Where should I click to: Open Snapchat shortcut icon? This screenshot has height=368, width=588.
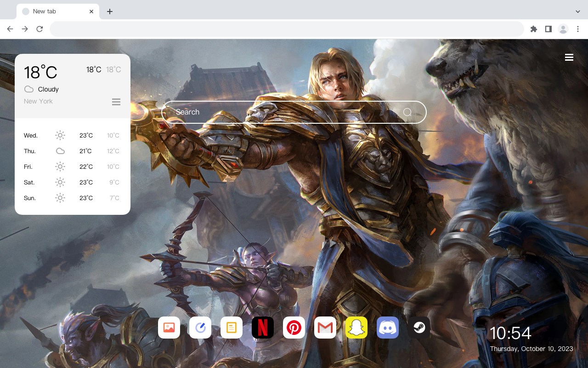356,328
